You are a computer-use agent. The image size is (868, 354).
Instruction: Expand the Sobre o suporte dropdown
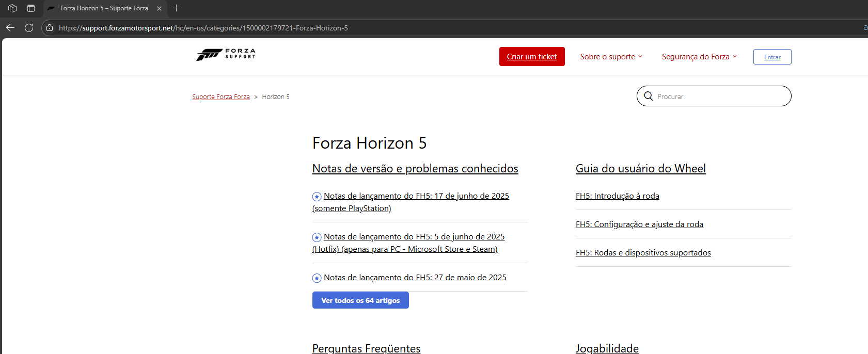pyautogui.click(x=611, y=57)
